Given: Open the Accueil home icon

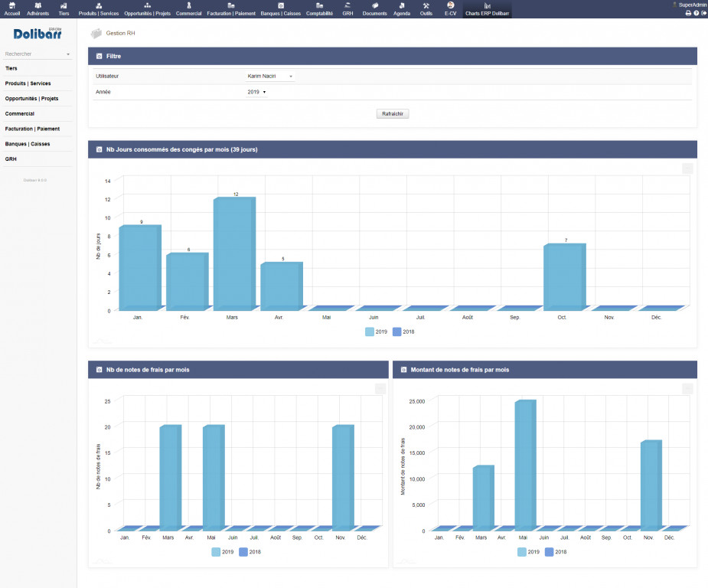Looking at the screenshot, I should (x=11, y=8).
